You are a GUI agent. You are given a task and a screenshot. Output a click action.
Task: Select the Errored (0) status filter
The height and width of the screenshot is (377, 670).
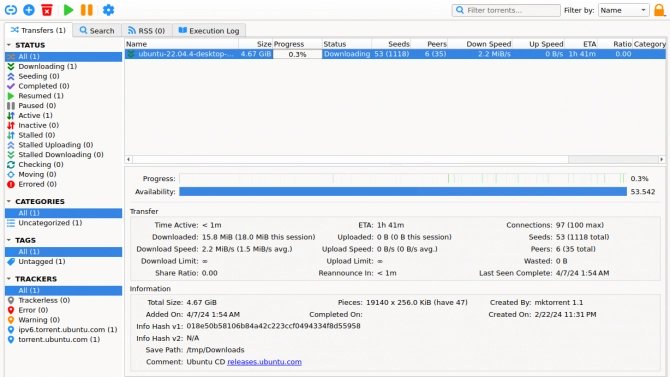tap(63, 184)
